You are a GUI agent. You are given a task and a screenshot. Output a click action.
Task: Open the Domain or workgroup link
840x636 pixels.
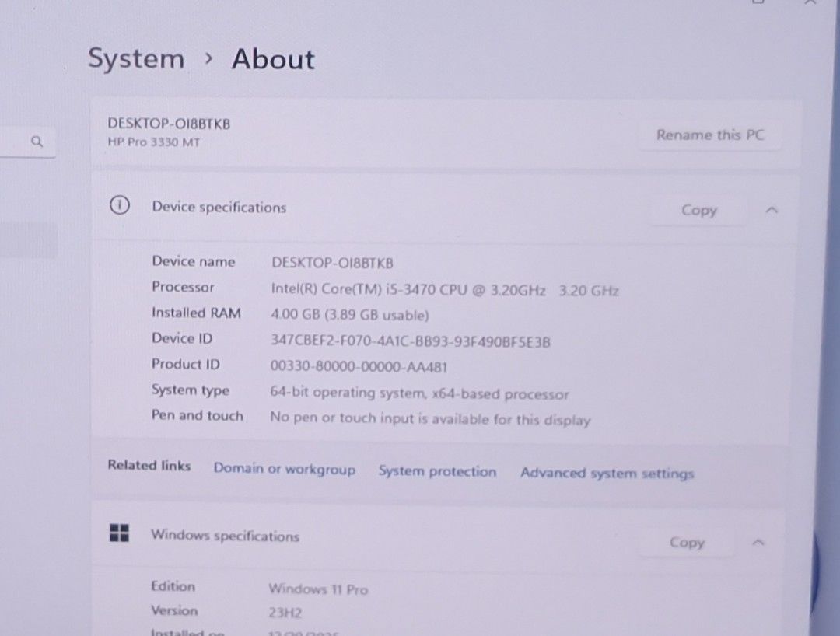[284, 469]
